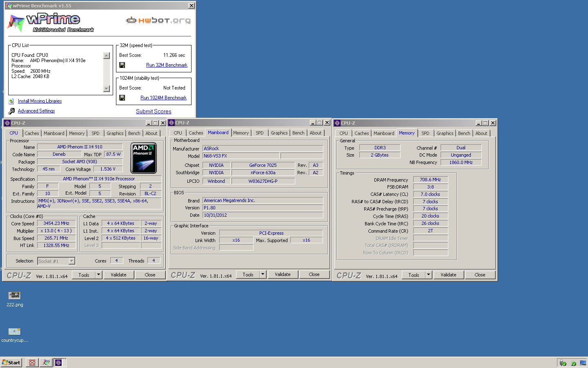Click the network icon in system tray
This screenshot has width=588, height=368.
[583, 363]
